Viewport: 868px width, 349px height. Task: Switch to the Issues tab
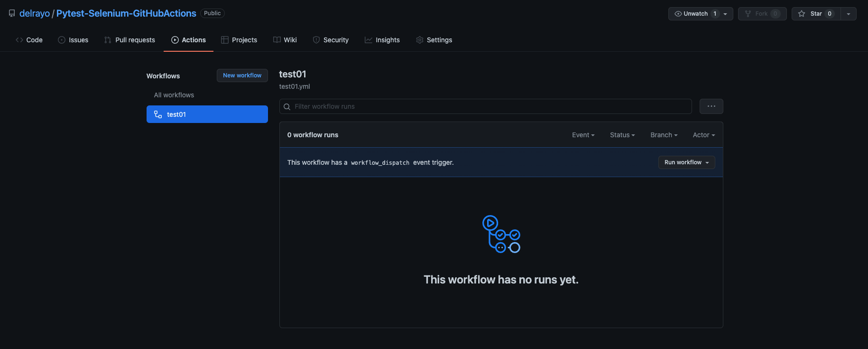[x=73, y=40]
